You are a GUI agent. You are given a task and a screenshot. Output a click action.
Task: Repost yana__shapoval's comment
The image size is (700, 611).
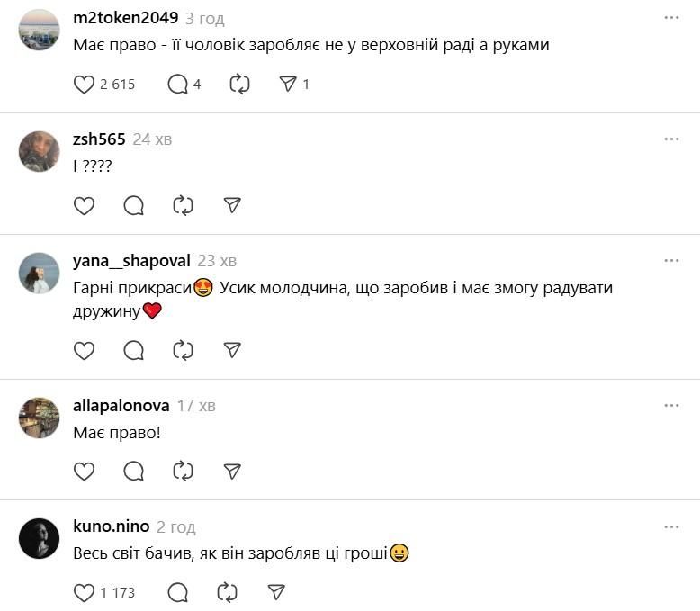pyautogui.click(x=183, y=350)
